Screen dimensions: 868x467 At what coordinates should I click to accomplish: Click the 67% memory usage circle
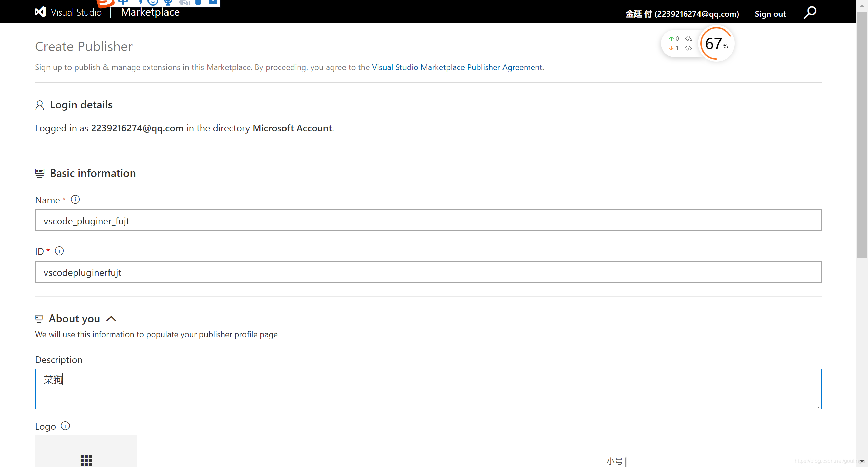pyautogui.click(x=716, y=44)
